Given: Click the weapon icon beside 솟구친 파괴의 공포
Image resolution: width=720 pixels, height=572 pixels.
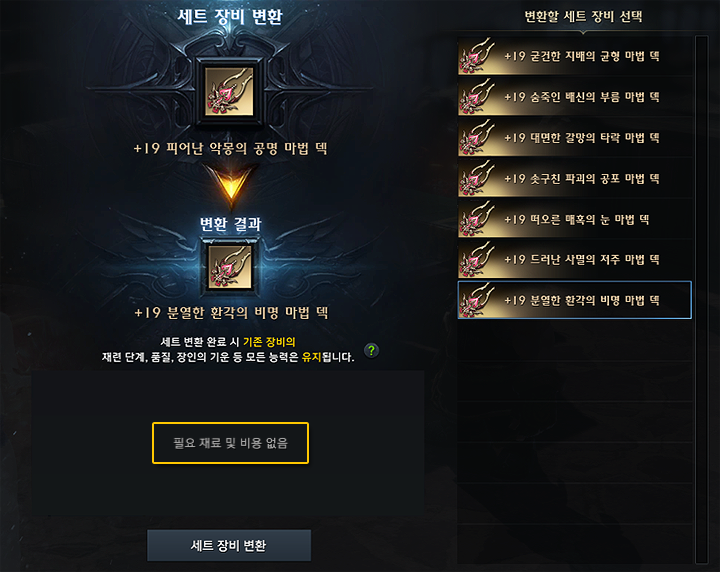Looking at the screenshot, I should (478, 178).
